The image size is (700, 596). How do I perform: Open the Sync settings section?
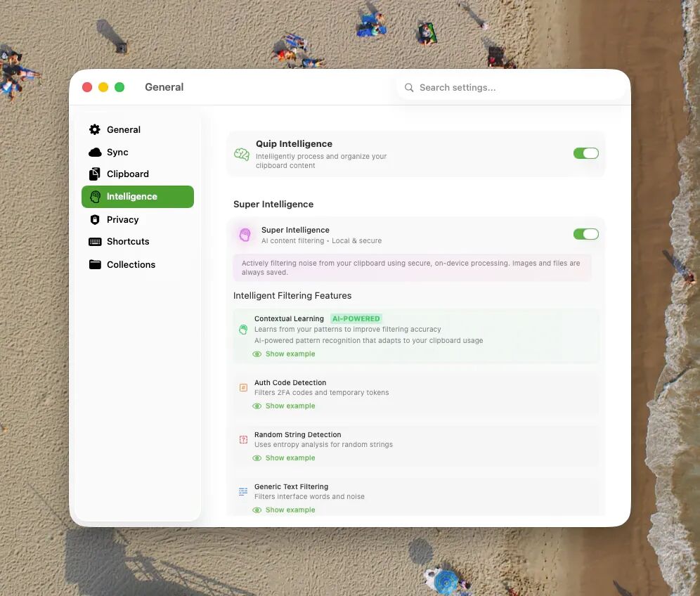click(x=138, y=153)
